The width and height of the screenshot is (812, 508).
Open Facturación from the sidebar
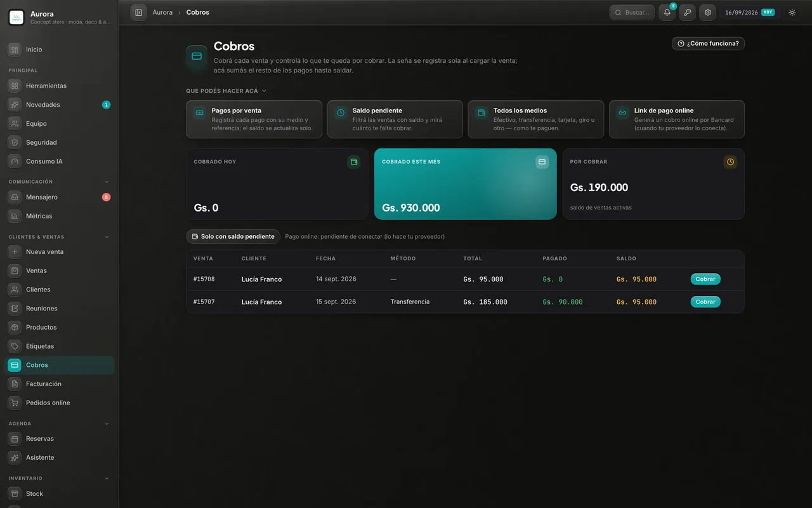pyautogui.click(x=60, y=384)
